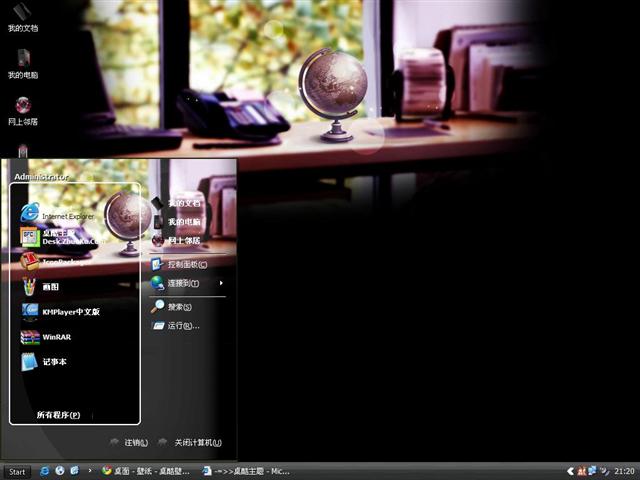Open 网上邻居 in the Start menu's right column
The image size is (640, 480).
tap(176, 240)
